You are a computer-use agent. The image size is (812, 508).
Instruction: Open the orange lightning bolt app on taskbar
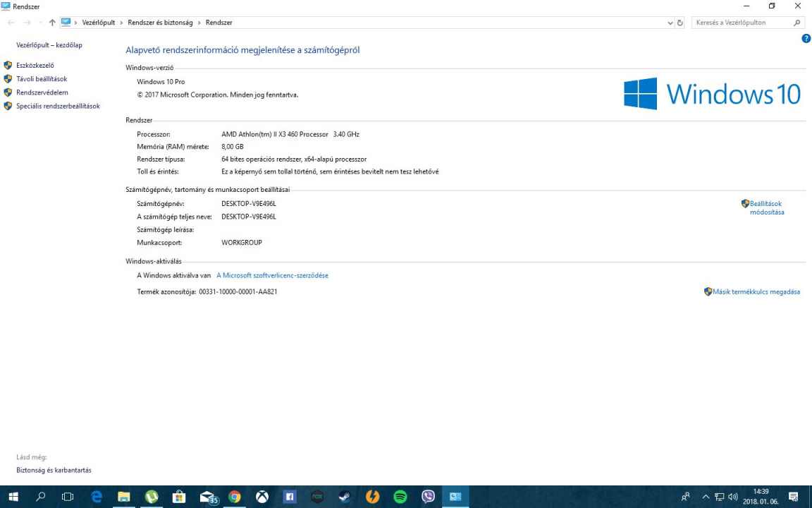(x=372, y=497)
